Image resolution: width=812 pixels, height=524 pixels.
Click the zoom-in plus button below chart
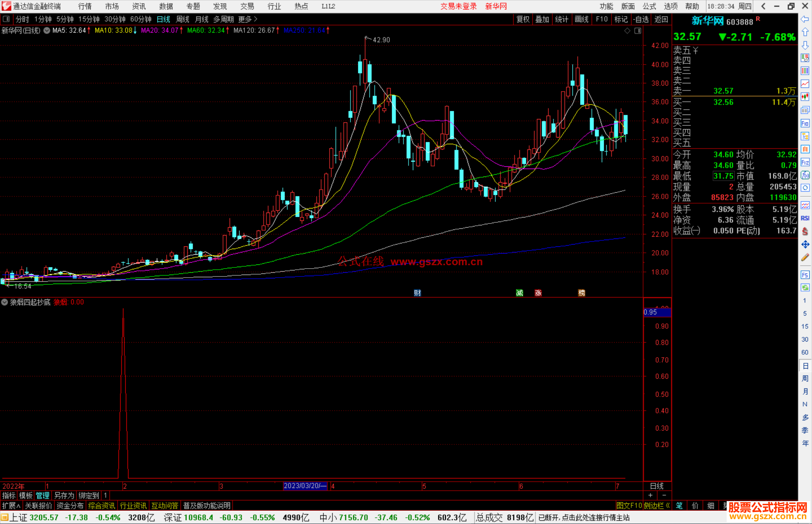[650, 495]
